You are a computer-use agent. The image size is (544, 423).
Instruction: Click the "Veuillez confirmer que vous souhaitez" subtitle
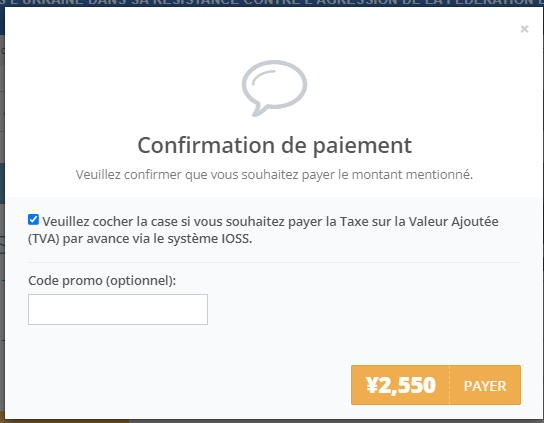point(187,175)
